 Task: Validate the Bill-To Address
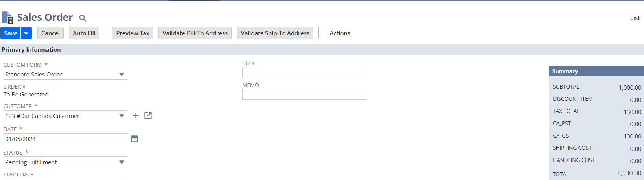click(x=195, y=33)
